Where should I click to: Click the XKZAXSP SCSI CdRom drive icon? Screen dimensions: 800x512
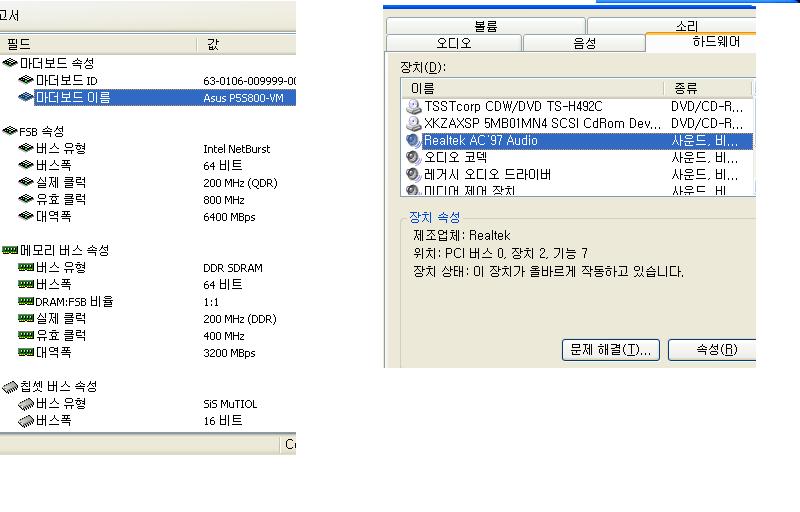pyautogui.click(x=413, y=123)
